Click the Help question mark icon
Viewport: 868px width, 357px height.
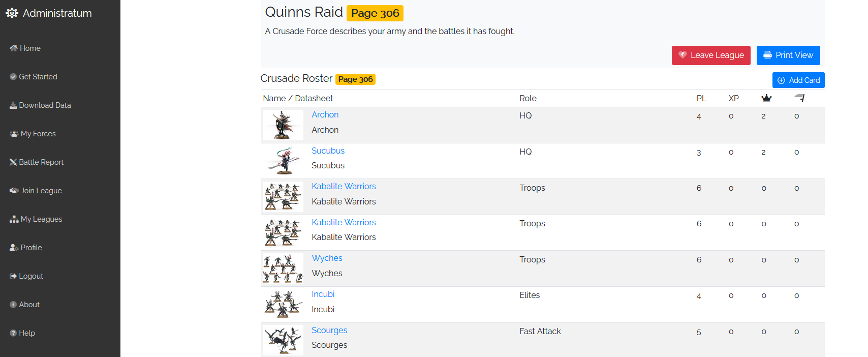click(13, 333)
